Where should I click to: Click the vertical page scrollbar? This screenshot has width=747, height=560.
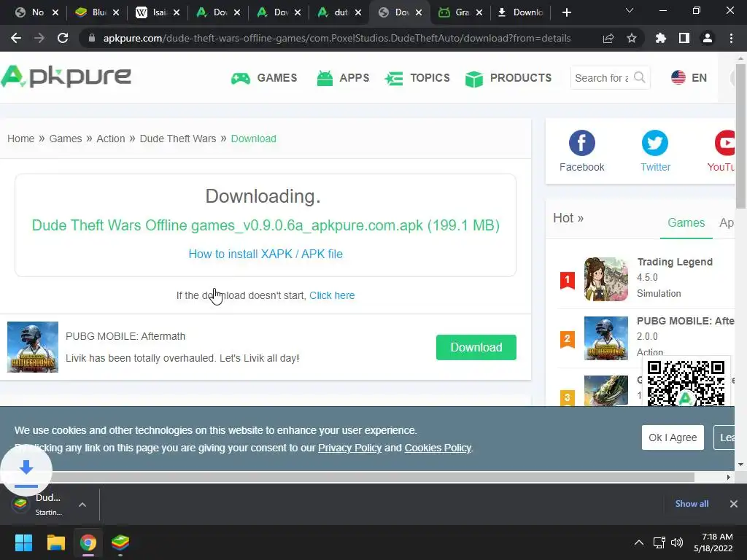pyautogui.click(x=741, y=136)
